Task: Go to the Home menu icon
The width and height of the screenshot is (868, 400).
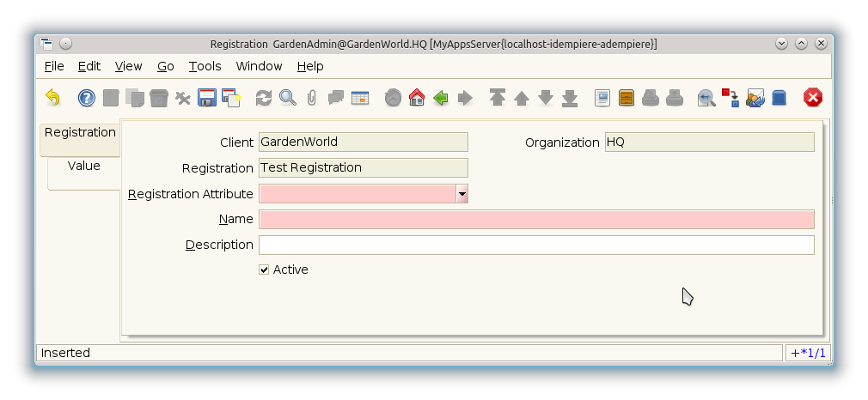Action: click(417, 98)
